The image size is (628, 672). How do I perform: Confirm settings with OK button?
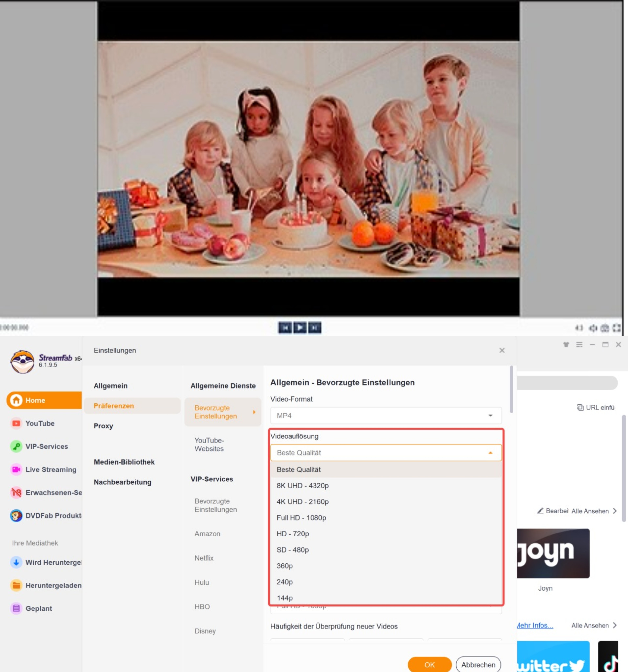tap(430, 665)
